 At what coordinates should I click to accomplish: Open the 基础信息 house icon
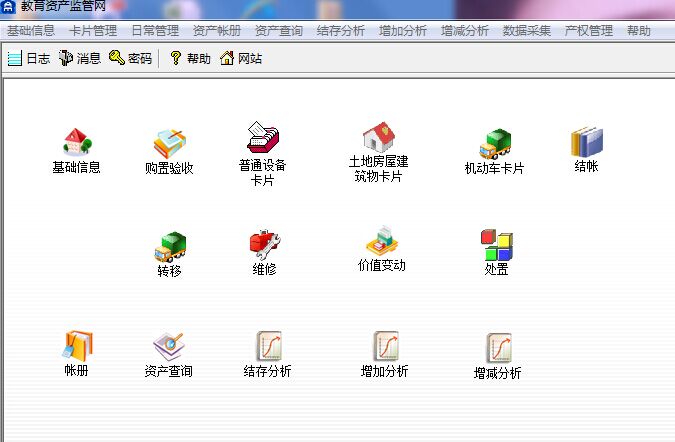pyautogui.click(x=77, y=141)
